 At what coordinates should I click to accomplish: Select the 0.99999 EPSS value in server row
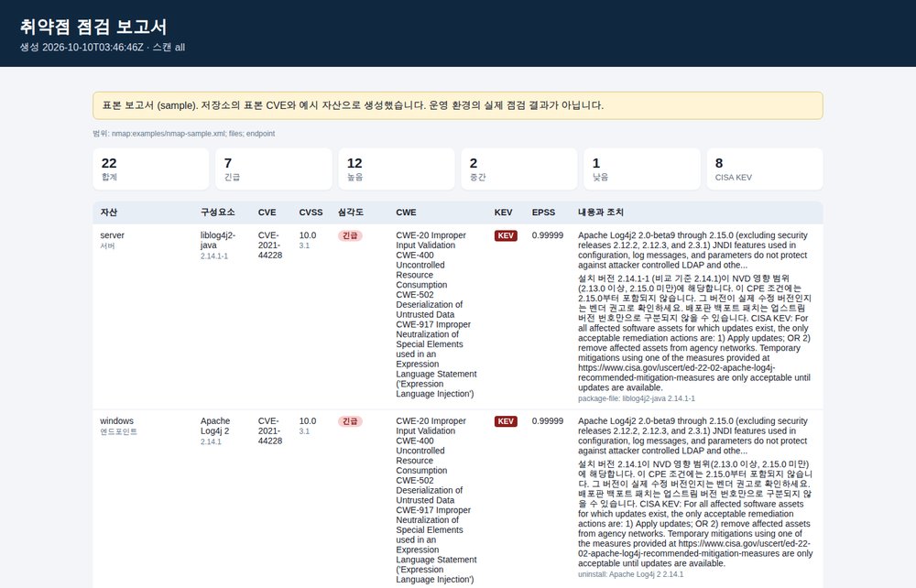click(548, 235)
